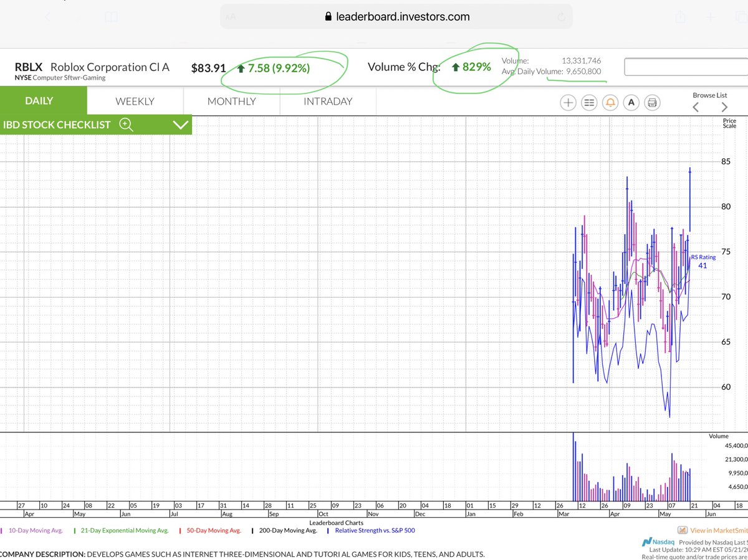The height and width of the screenshot is (560, 748).
Task: Add RBLX to a list with plus icon
Action: click(568, 103)
